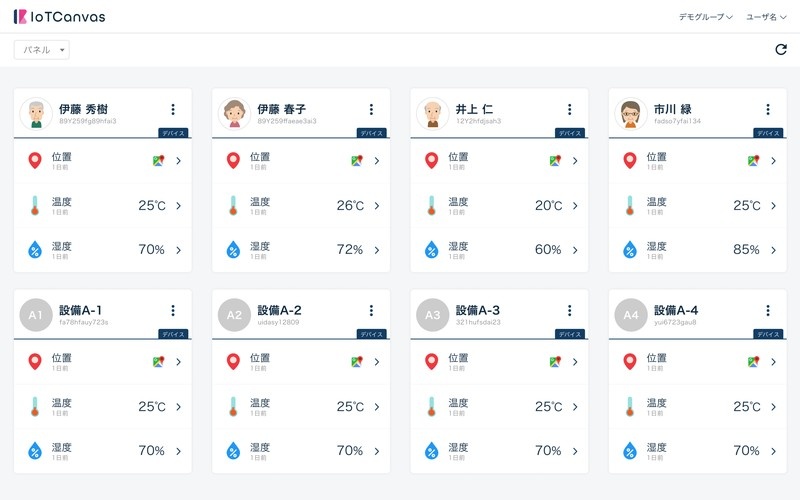The image size is (800, 500).
Task: Expand 設備A-2's 位置 row chevron
Action: [x=377, y=361]
